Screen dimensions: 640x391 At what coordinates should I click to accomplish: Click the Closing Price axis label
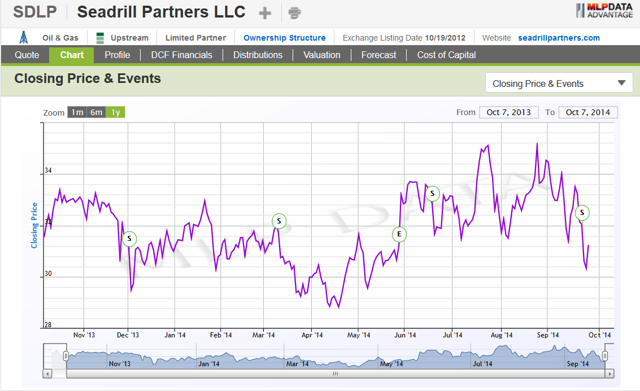click(34, 225)
